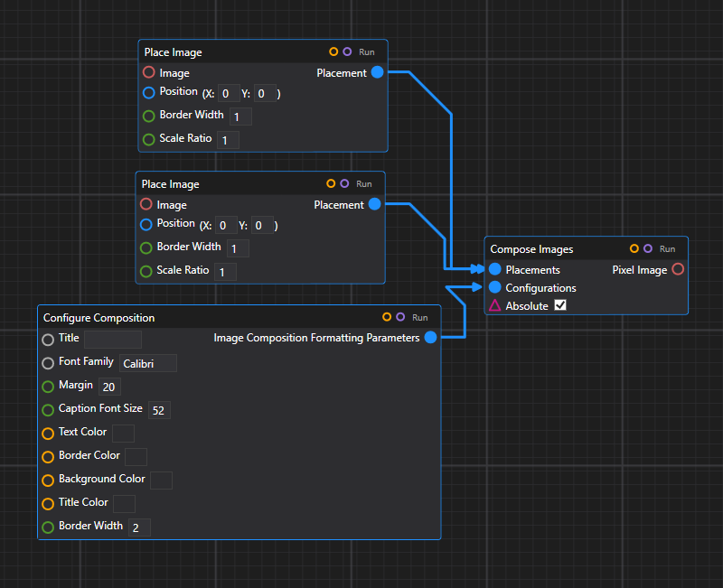Select the Placements input port on Compose Images
Screen dimensions: 723x588
coord(494,269)
